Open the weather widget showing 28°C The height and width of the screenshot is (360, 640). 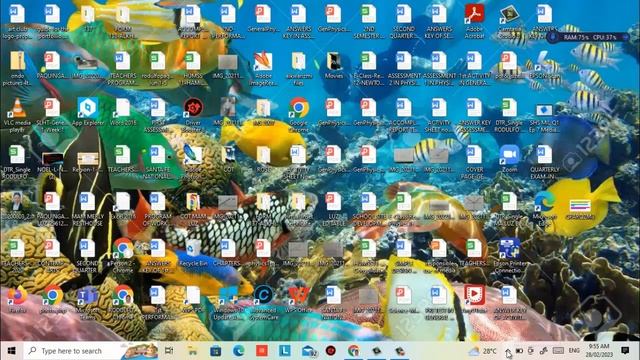click(483, 351)
